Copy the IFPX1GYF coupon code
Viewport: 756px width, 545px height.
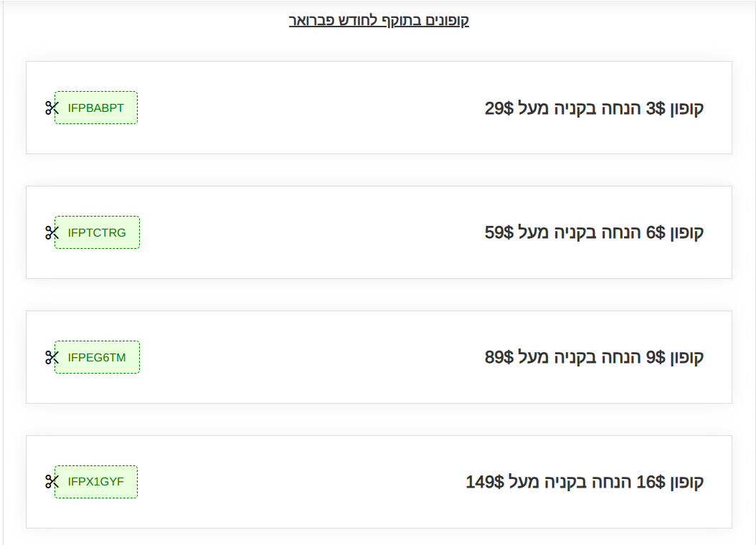(96, 482)
